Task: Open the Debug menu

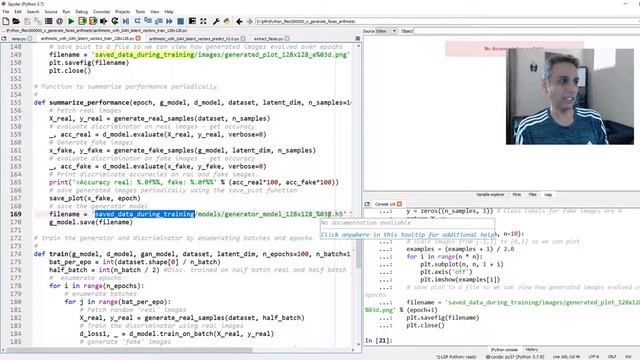Action: (x=82, y=12)
